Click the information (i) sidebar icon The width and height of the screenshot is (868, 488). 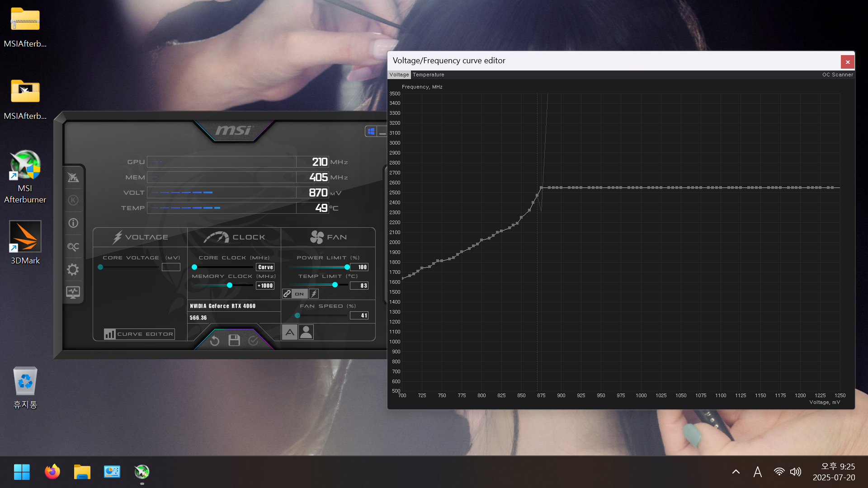coord(73,223)
